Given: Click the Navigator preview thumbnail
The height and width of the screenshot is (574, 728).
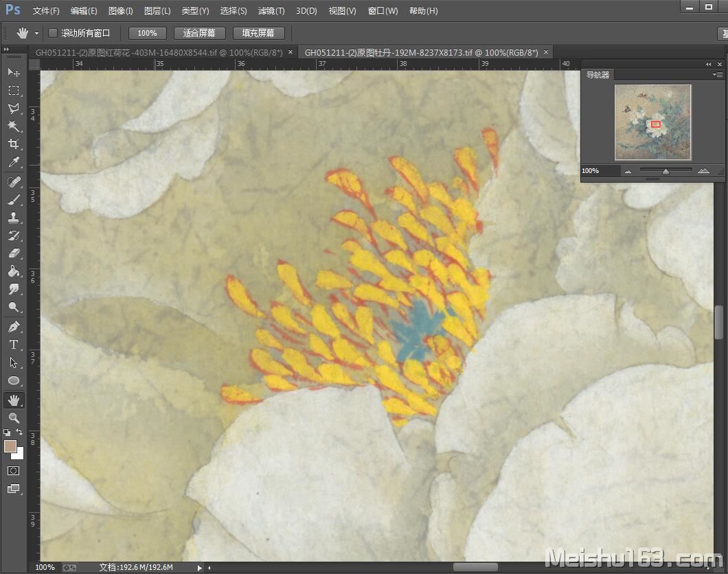Looking at the screenshot, I should point(652,122).
